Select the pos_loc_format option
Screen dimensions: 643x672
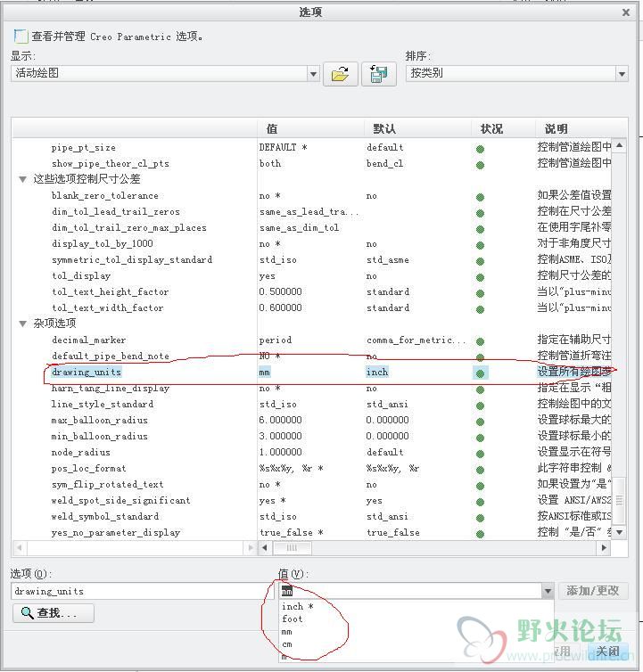tap(89, 469)
